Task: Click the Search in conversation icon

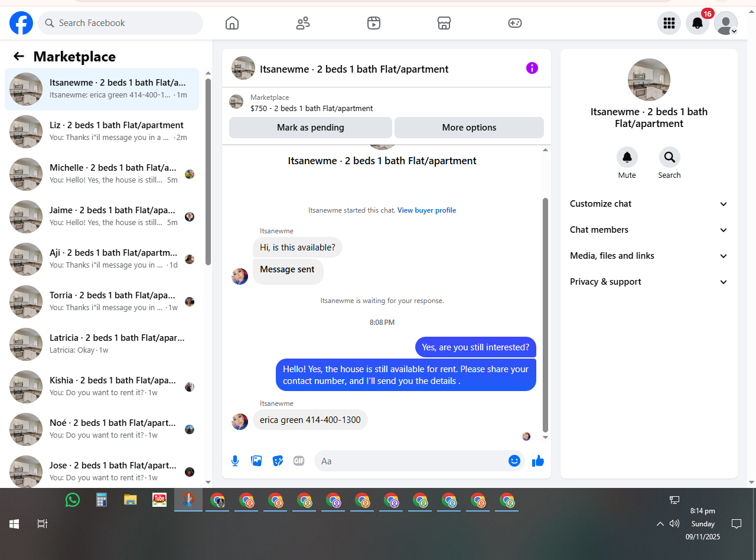Action: tap(670, 157)
